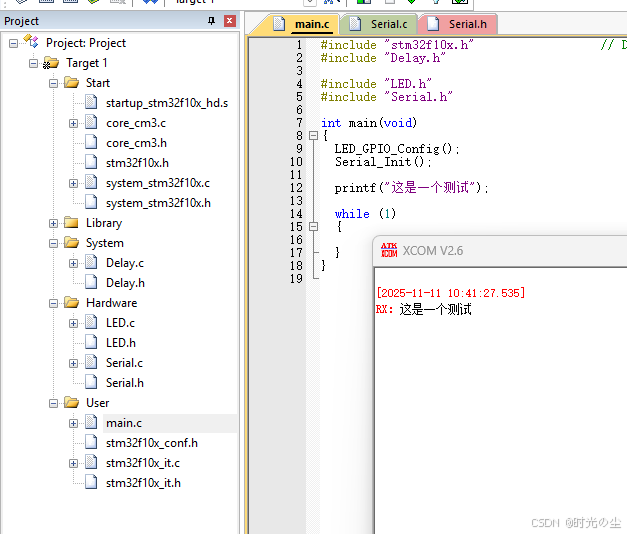Image resolution: width=627 pixels, height=534 pixels.
Task: Expand the system_stm32f10x.c file node
Action: point(73,183)
